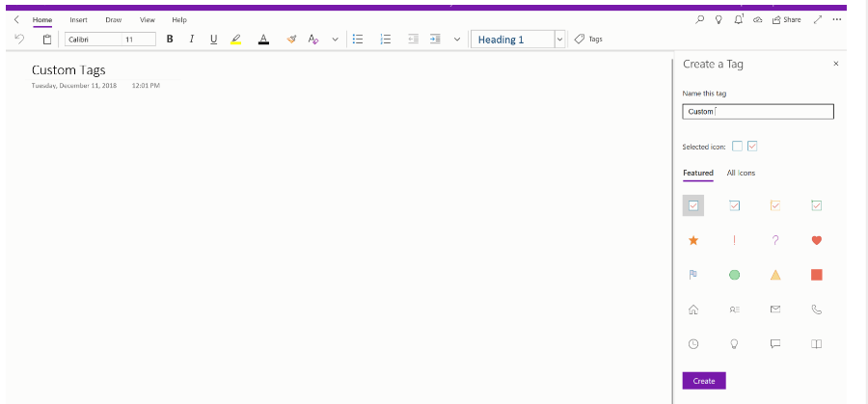This screenshot has height=404, width=868.
Task: Click the Format Painter icon
Action: point(291,40)
